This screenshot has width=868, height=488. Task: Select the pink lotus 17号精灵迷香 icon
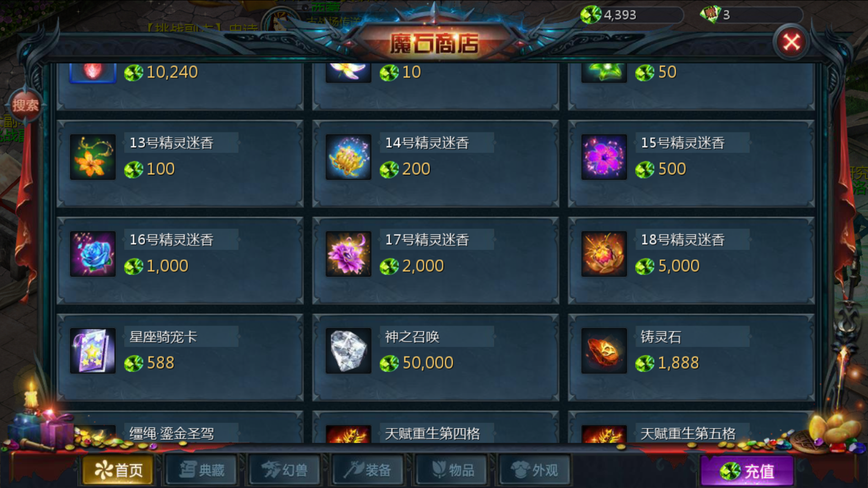coord(348,254)
